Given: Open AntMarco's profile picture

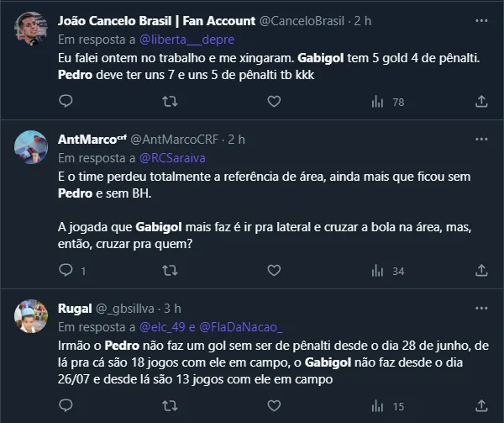Looking at the screenshot, I should pos(31,146).
